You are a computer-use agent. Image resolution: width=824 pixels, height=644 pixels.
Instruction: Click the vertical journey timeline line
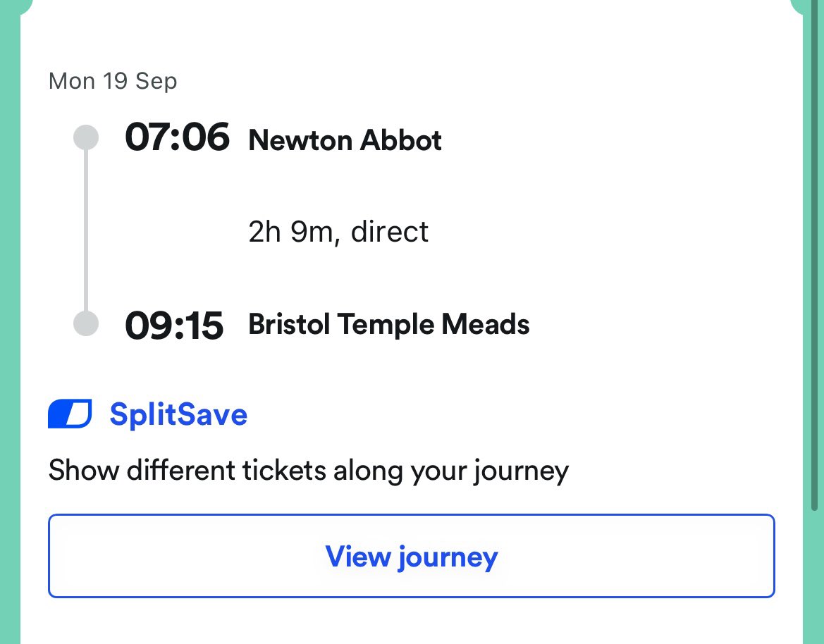(86, 231)
